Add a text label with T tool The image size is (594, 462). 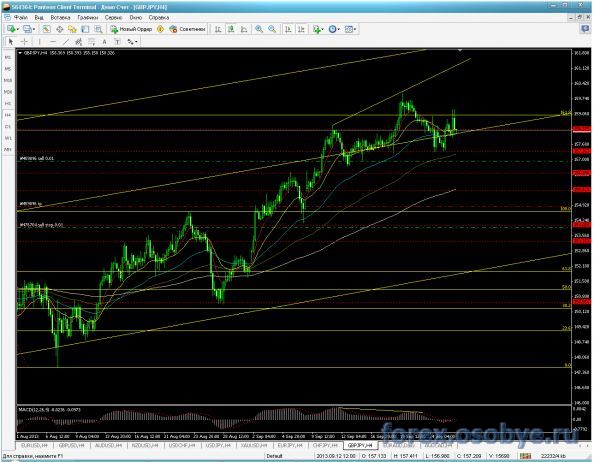pos(117,42)
